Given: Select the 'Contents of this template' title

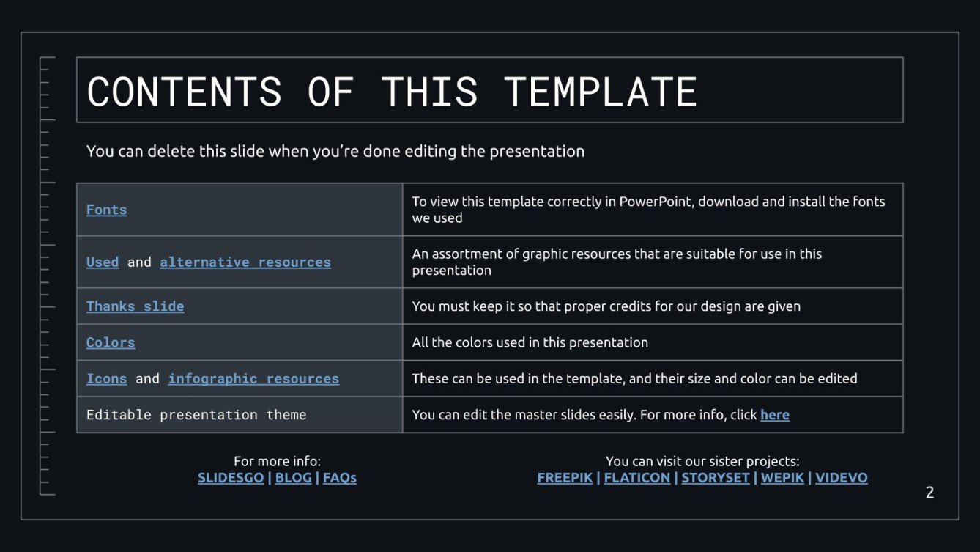Looking at the screenshot, I should (392, 91).
